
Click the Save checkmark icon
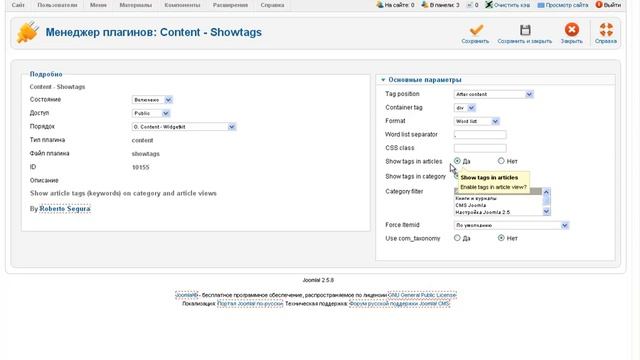pyautogui.click(x=476, y=30)
